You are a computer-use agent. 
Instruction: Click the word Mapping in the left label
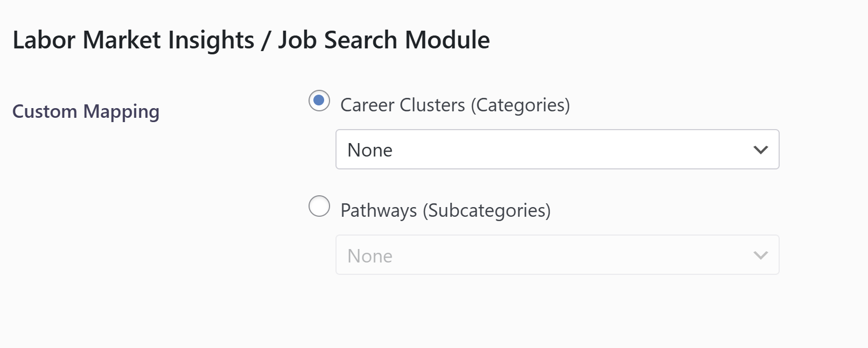121,112
